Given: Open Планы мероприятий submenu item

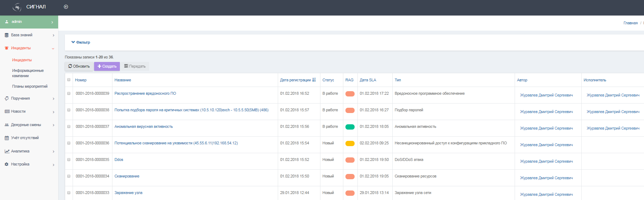Looking at the screenshot, I should click(30, 87).
